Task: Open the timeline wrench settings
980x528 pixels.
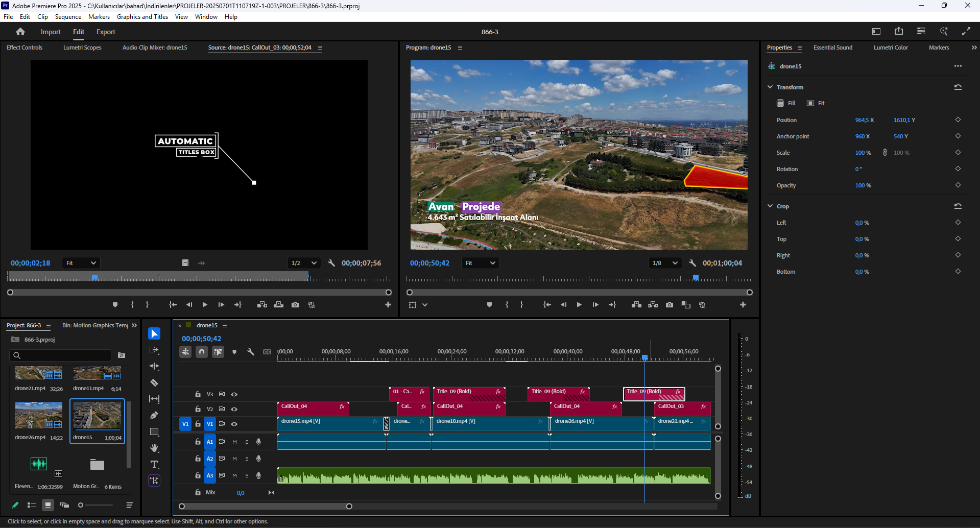Action: pos(251,352)
